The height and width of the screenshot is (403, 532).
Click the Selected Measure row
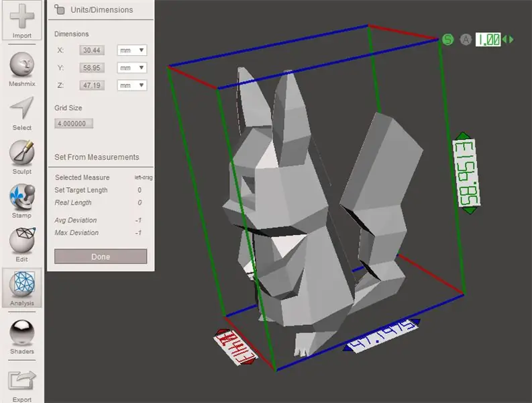click(x=103, y=177)
